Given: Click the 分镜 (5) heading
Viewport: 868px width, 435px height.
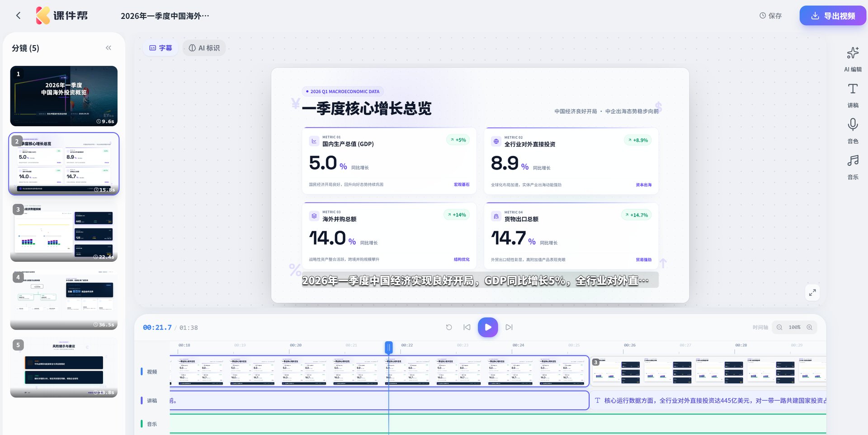Looking at the screenshot, I should coord(25,48).
